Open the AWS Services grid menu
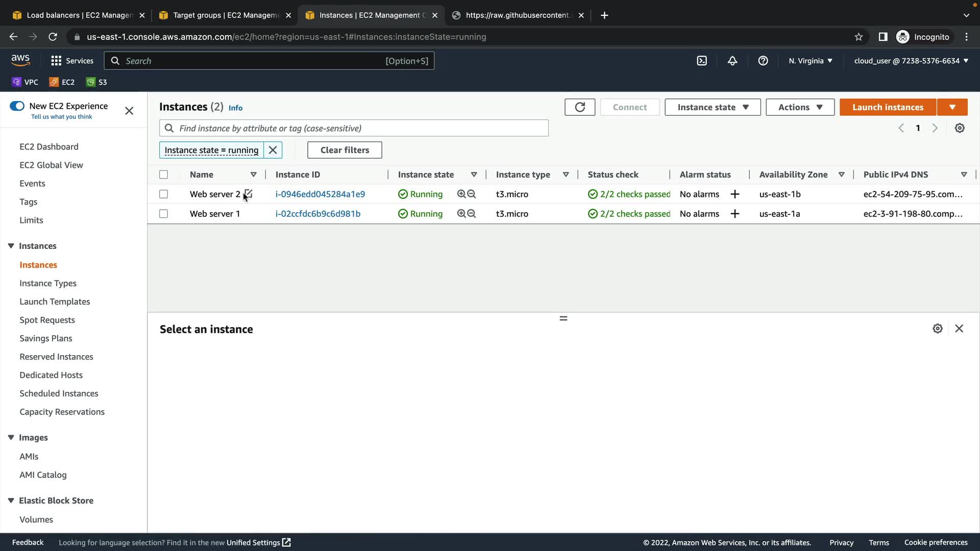Screen dimensions: 980x551 (x=56, y=61)
